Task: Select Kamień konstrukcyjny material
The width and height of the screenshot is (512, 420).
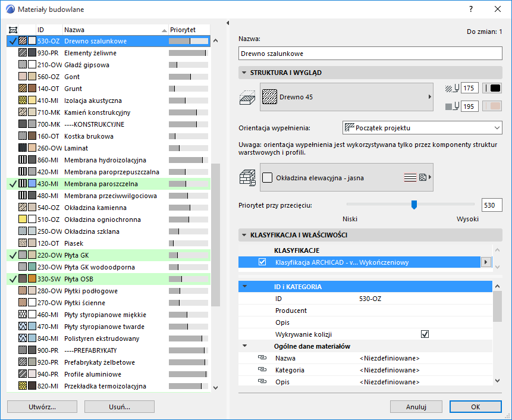Action: pyautogui.click(x=108, y=112)
